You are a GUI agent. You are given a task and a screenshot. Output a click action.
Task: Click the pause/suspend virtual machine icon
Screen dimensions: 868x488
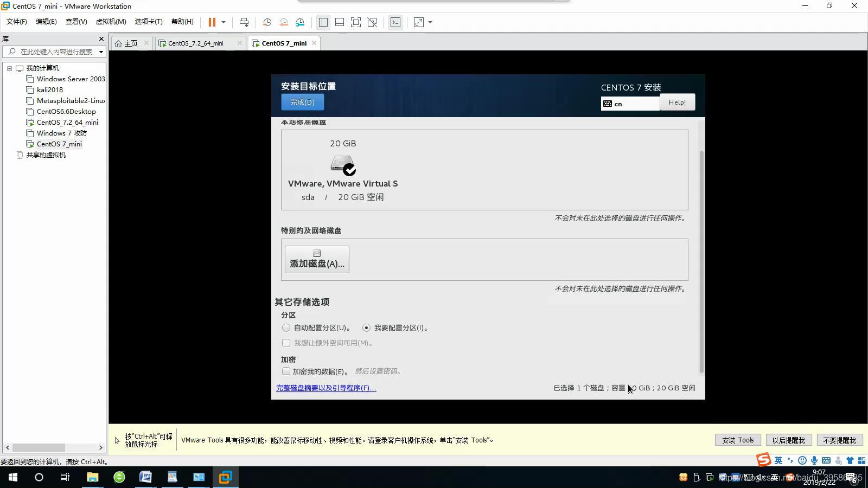[212, 22]
